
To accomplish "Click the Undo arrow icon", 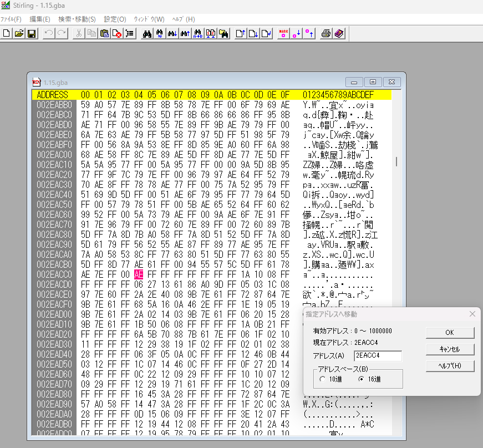I will click(x=49, y=33).
